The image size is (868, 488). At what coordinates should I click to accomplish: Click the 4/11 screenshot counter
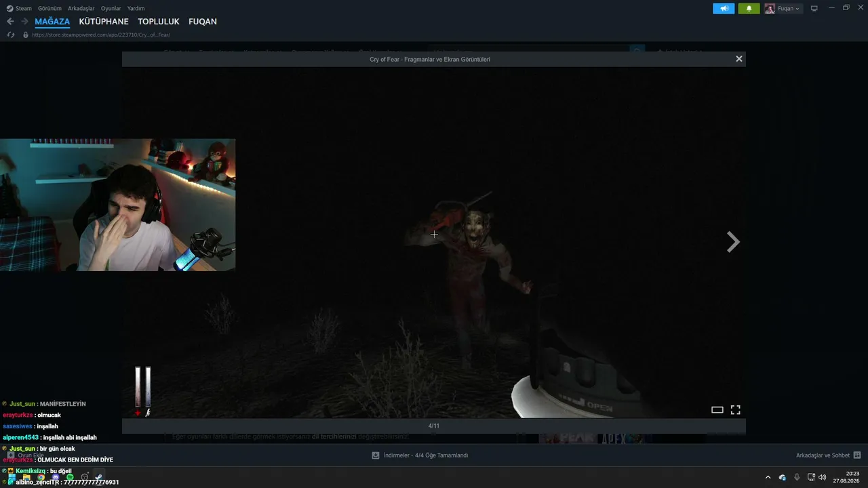(434, 426)
